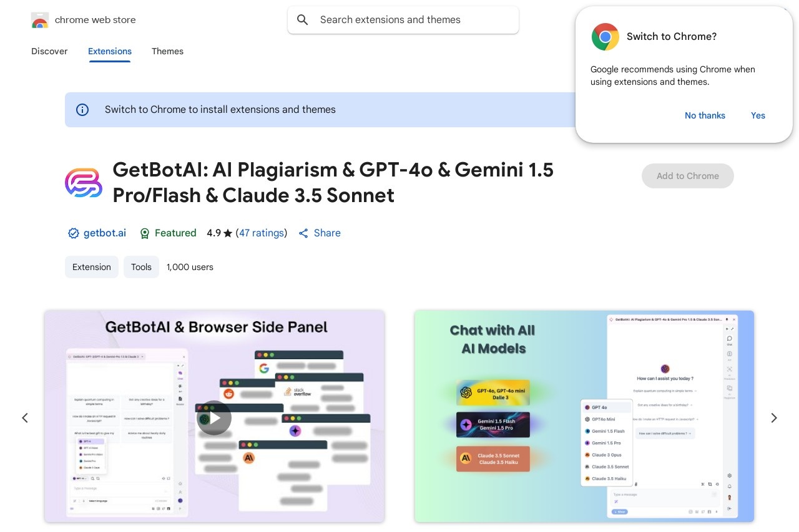Image resolution: width=799 pixels, height=532 pixels.
Task: Show the next screenshot arrow
Action: pyautogui.click(x=774, y=418)
